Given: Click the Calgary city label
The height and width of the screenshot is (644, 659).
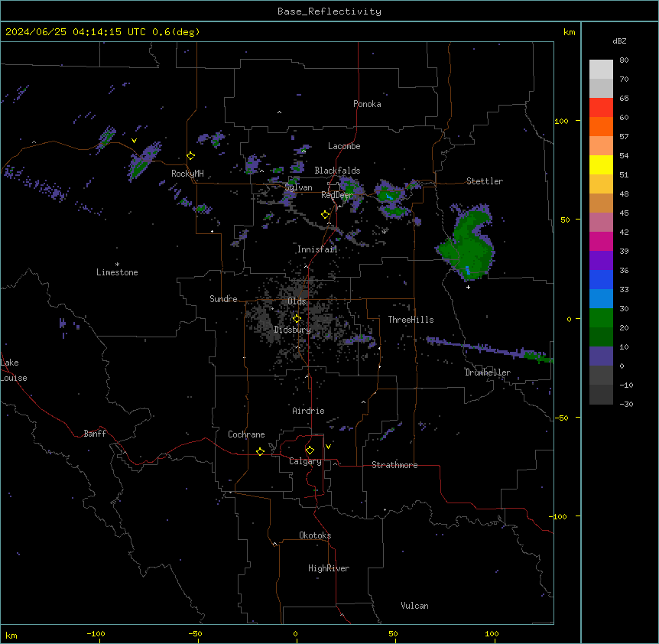Looking at the screenshot, I should tap(306, 461).
